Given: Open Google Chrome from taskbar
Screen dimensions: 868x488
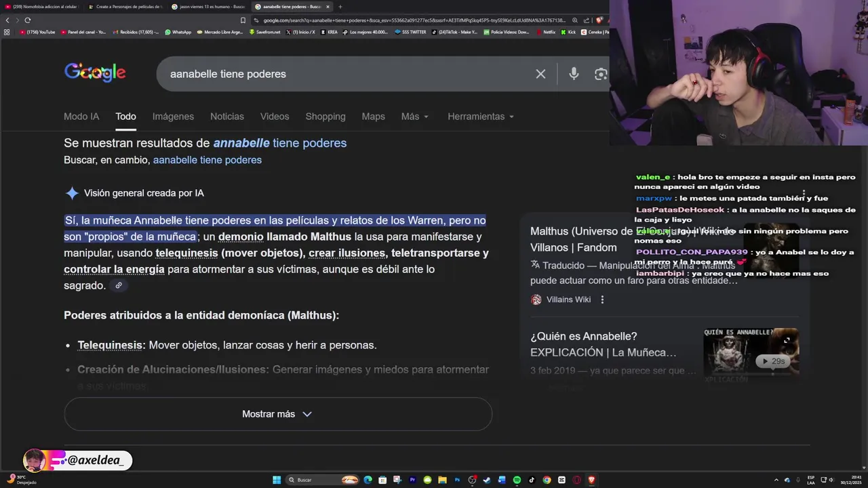Looking at the screenshot, I should tap(547, 480).
